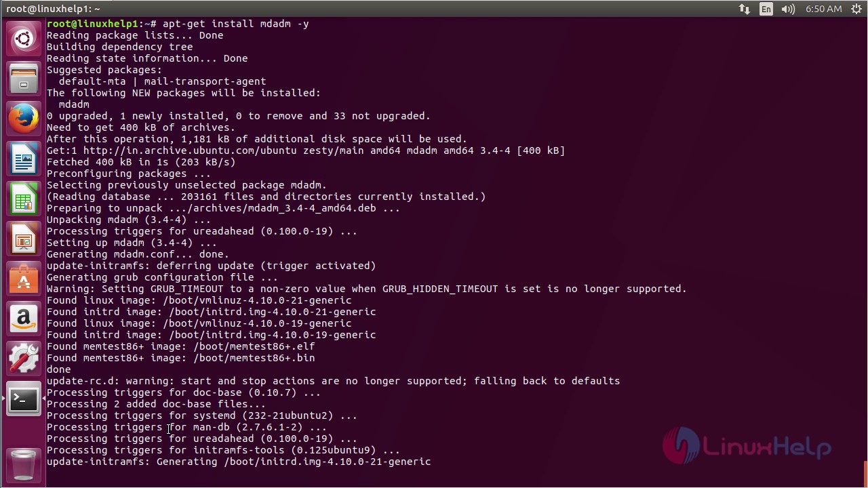The image size is (868, 488).
Task: Expand the En keyboard layout menu
Action: click(x=766, y=9)
